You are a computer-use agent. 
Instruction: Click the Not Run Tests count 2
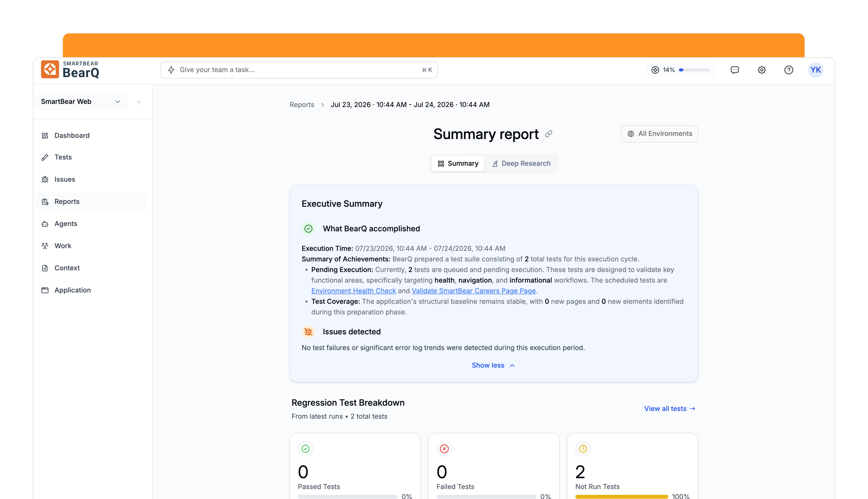pos(580,472)
